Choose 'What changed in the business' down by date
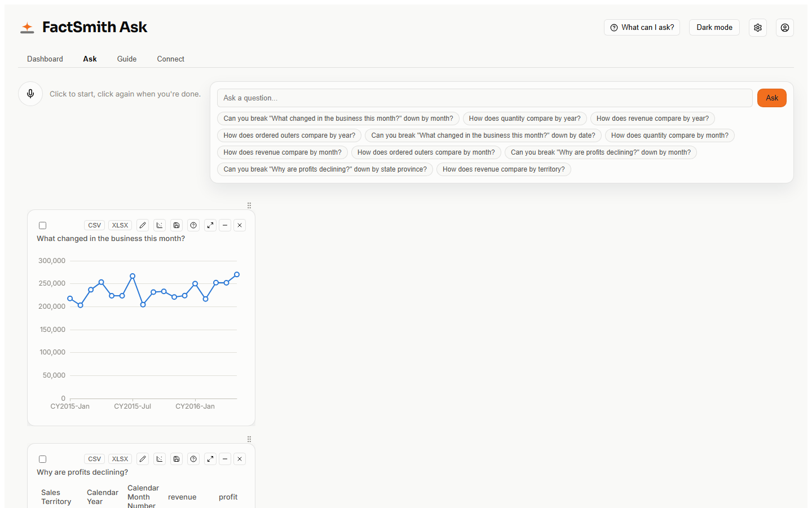This screenshot has height=508, width=812. tap(483, 135)
